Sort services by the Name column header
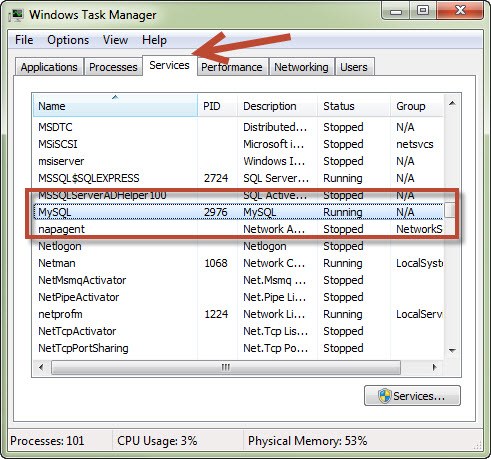491x459 pixels. (x=115, y=106)
